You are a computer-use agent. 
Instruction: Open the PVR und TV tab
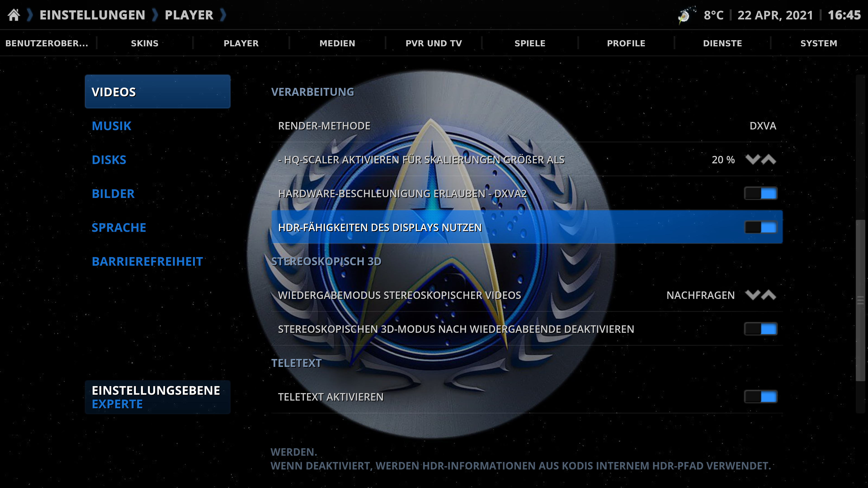pyautogui.click(x=434, y=43)
